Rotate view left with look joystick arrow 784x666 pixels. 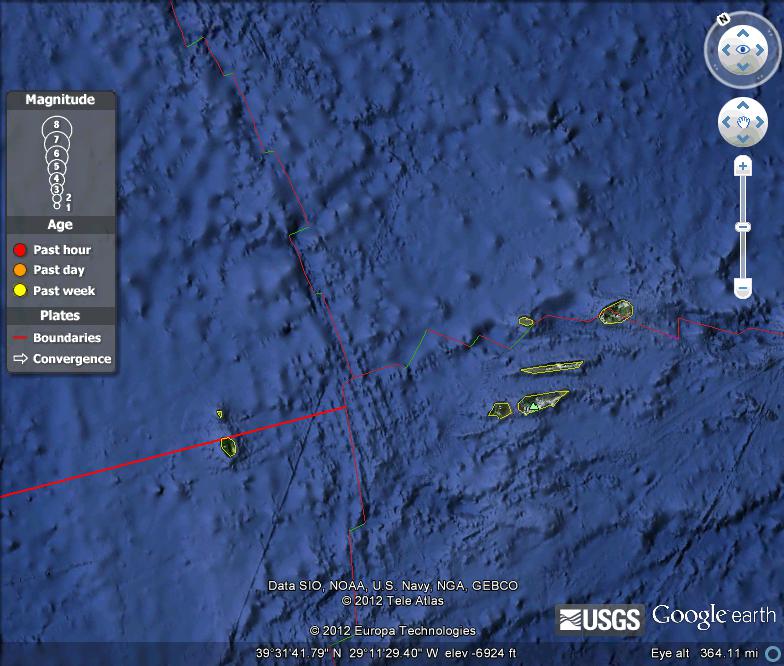click(726, 50)
